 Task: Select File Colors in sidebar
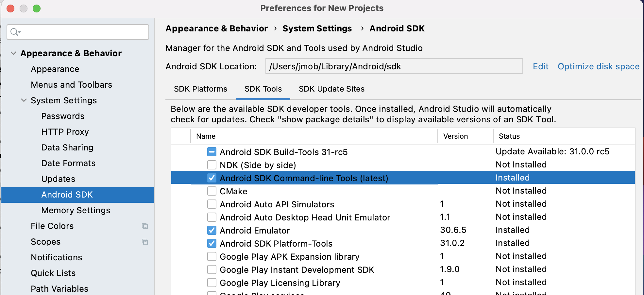tap(52, 226)
